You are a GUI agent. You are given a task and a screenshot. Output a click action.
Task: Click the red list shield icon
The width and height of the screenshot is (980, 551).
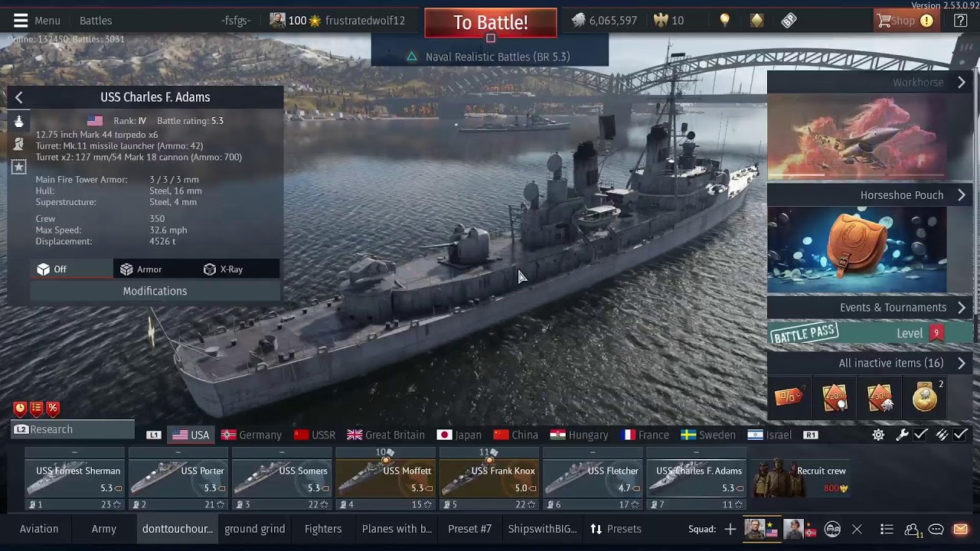tap(36, 409)
